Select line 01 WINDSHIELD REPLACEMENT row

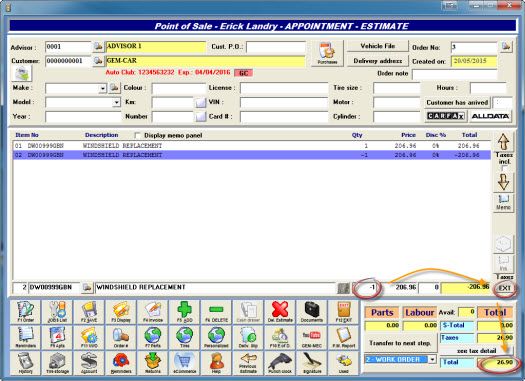click(x=252, y=146)
